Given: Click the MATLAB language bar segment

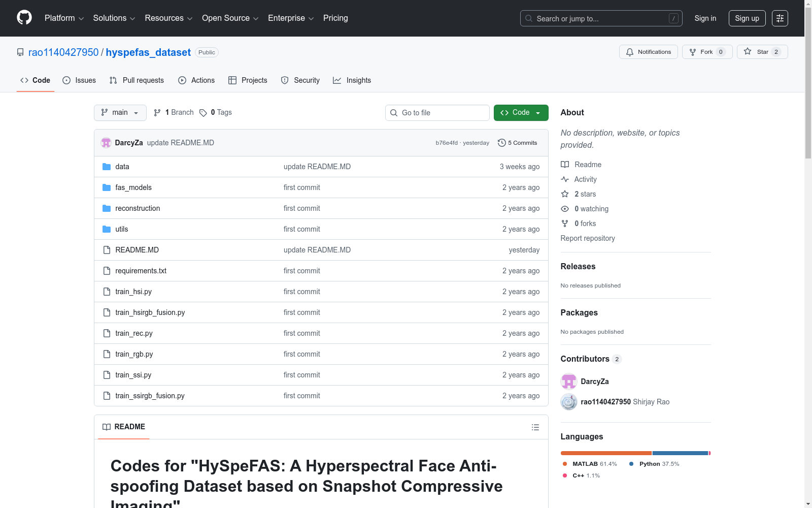Looking at the screenshot, I should (606, 453).
